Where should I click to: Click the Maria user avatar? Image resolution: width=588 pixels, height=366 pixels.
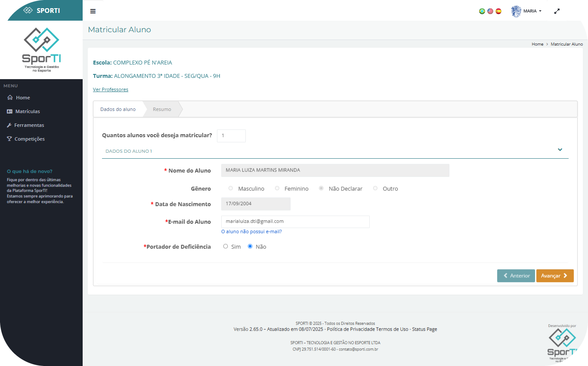[516, 11]
